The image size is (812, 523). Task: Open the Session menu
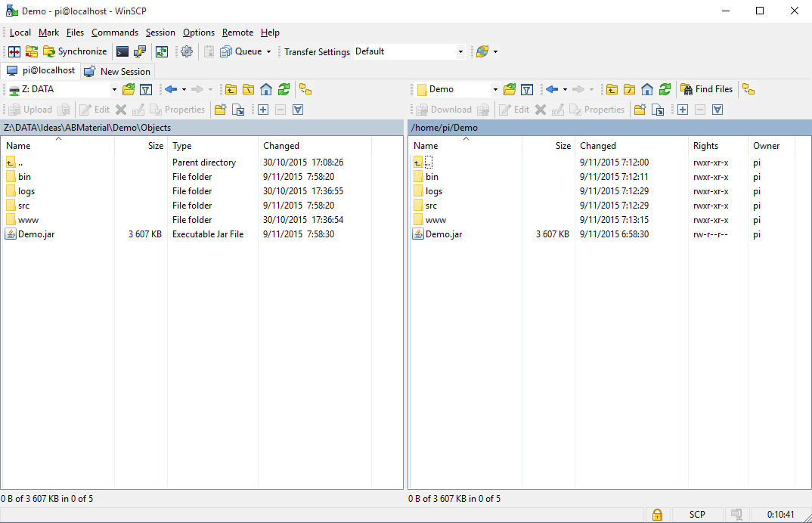(160, 32)
